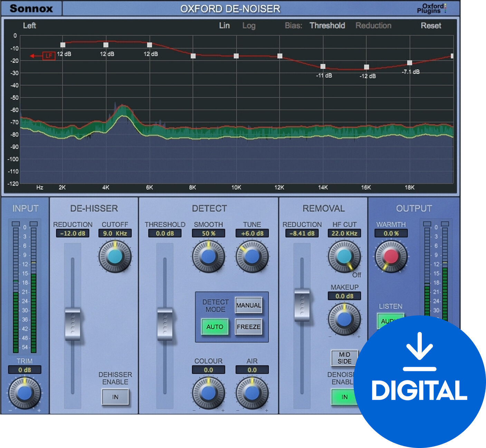Set Bias to Reduction
Viewport: 486px width, 448px height.
373,26
